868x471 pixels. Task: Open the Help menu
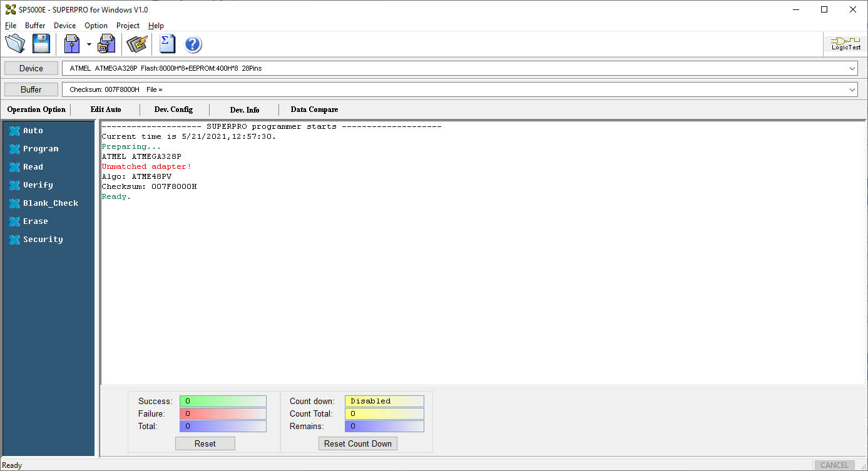pos(156,26)
